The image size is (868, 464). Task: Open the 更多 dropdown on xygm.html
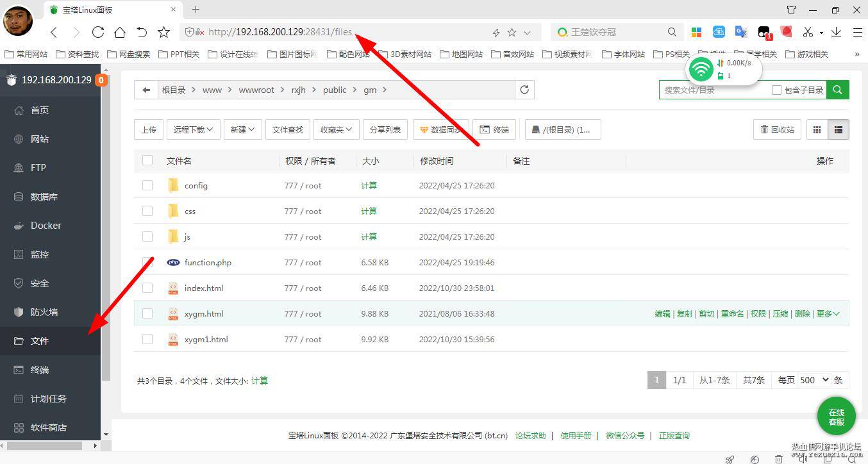828,313
